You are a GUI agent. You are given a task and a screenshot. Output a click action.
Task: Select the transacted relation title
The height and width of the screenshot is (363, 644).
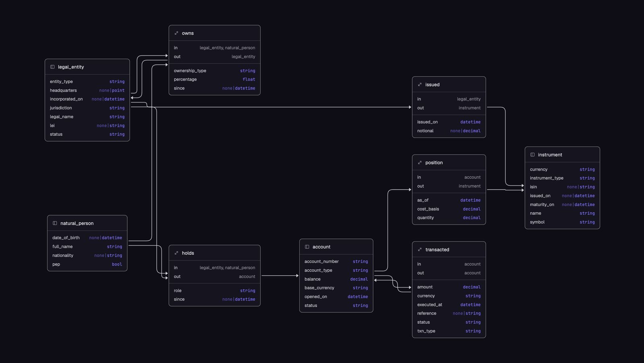point(437,249)
